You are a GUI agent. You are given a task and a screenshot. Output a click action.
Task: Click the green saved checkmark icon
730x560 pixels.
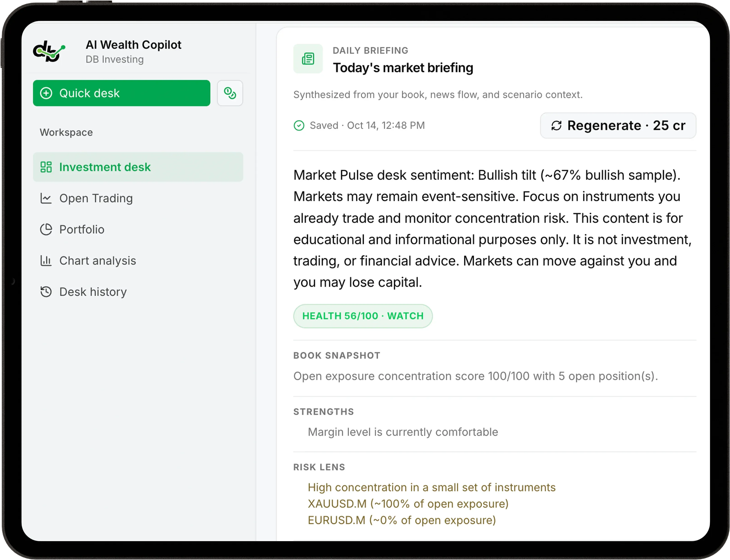click(299, 126)
